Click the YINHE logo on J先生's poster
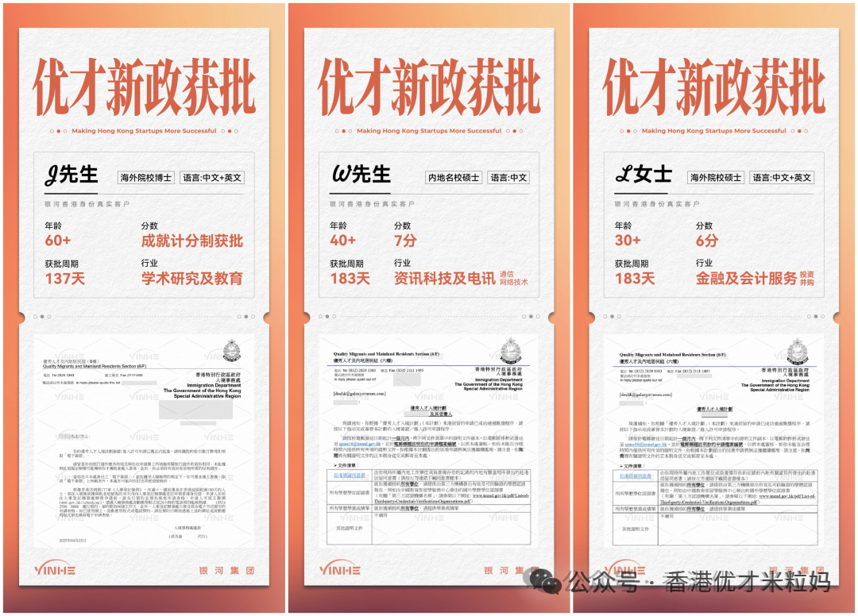 point(56,569)
